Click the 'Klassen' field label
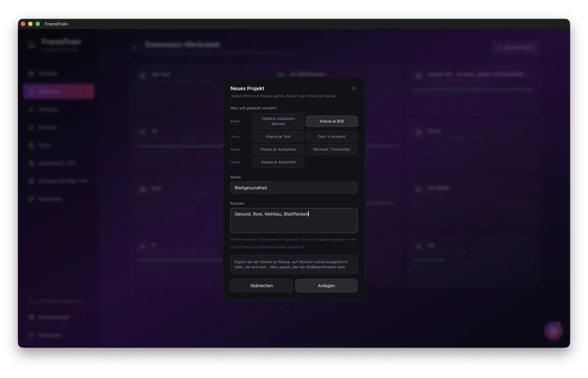 [237, 203]
